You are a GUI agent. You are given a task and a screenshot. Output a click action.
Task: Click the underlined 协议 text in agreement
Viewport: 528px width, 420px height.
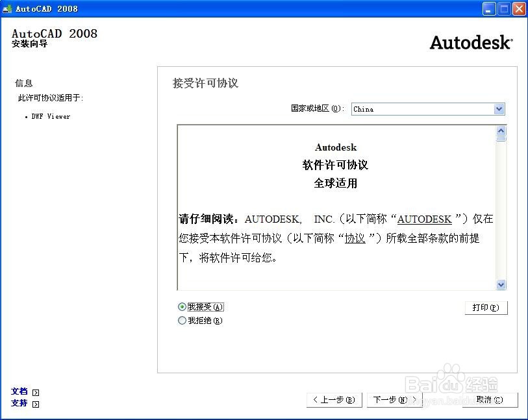coord(355,239)
